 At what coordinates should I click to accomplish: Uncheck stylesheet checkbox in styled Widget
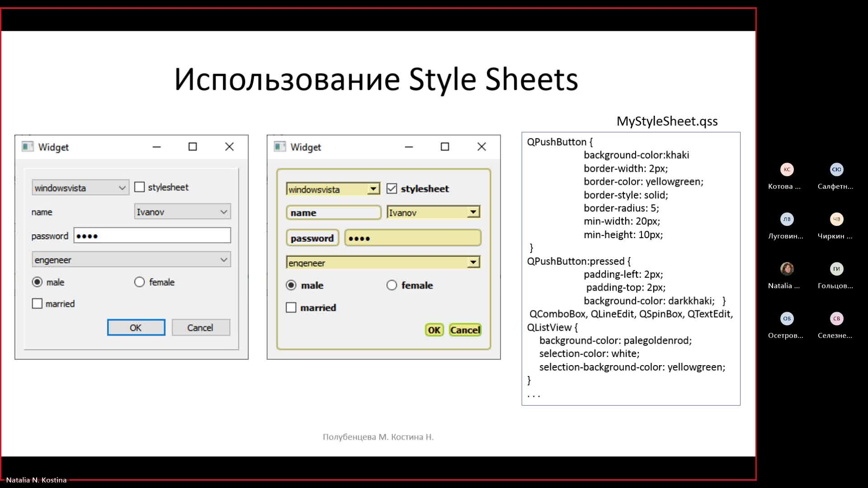point(392,188)
